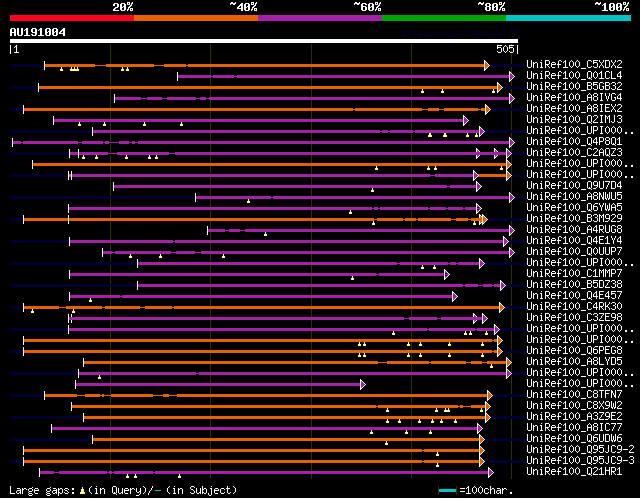Viewport: 640px width, 498px height.
Task: Pick the UniRef100_A8LYD5 label
Action: point(574,362)
